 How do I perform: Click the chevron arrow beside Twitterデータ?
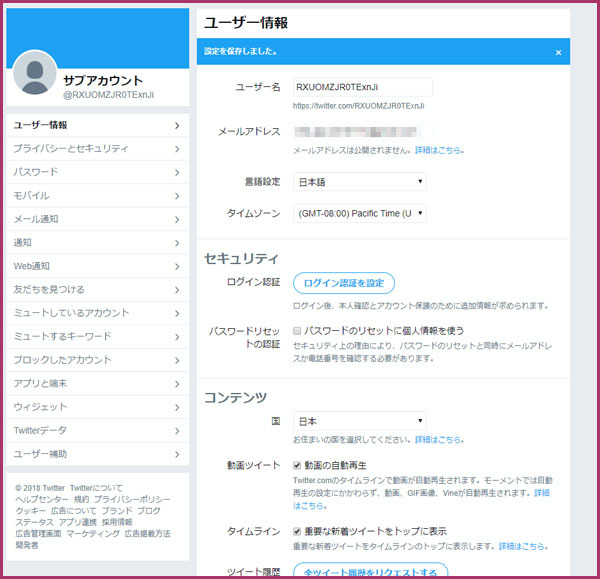(x=177, y=431)
